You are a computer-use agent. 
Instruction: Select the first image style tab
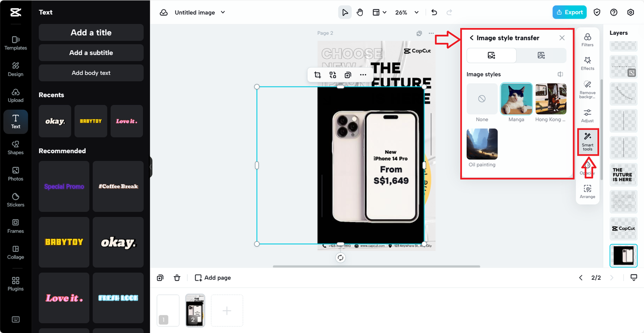[x=492, y=55]
